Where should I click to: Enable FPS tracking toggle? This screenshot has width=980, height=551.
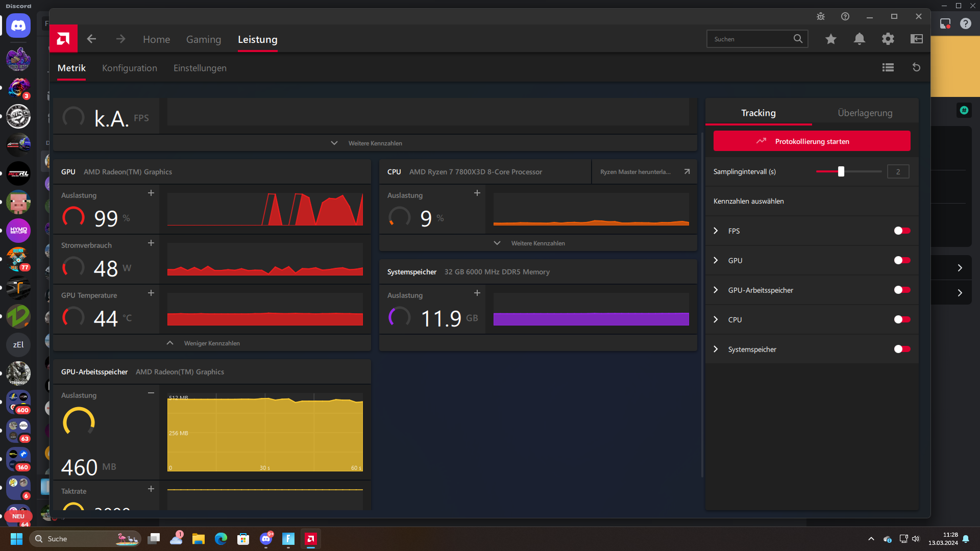(902, 231)
